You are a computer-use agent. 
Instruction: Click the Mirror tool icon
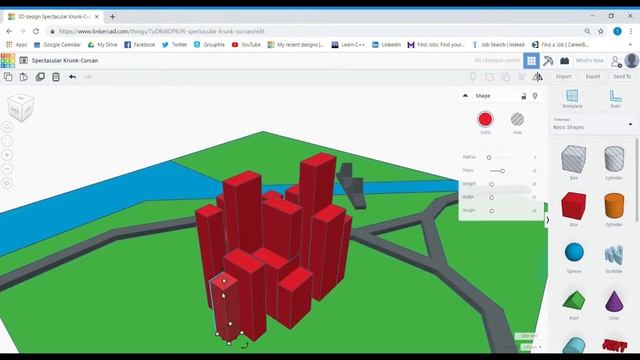coord(538,77)
